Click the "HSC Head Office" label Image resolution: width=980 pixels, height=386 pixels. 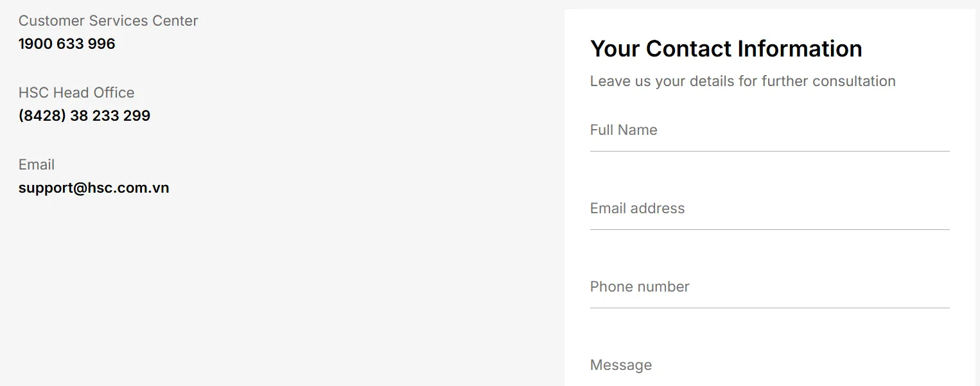[x=76, y=92]
